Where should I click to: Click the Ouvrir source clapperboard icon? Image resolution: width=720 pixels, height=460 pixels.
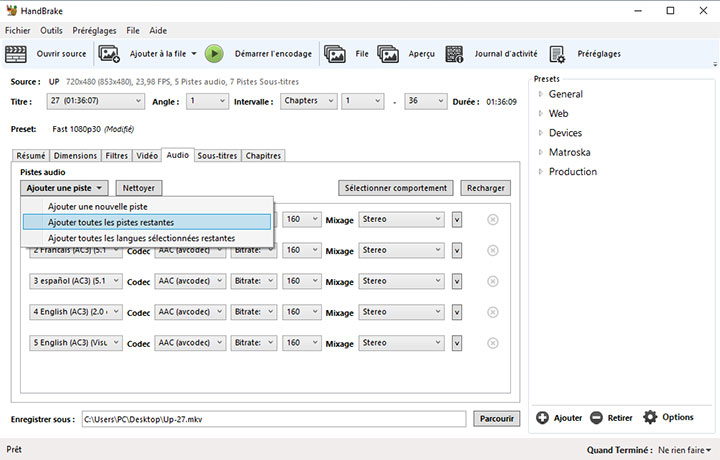tap(16, 54)
